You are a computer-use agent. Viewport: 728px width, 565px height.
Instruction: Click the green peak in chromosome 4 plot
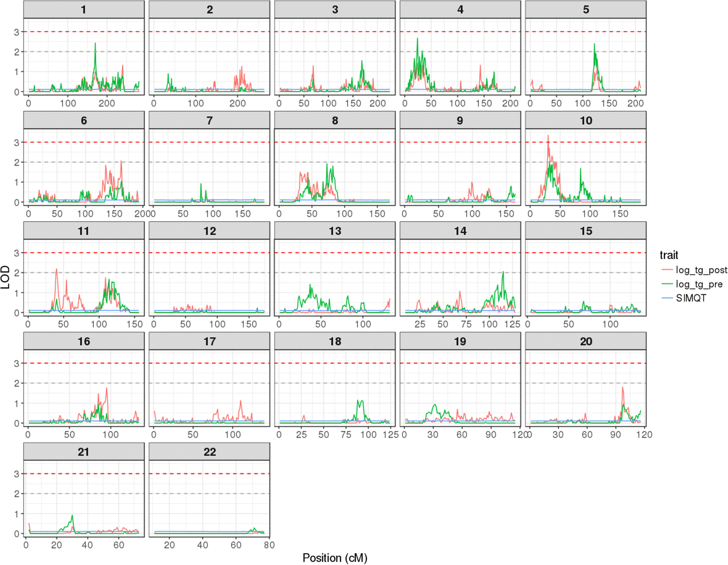click(417, 39)
